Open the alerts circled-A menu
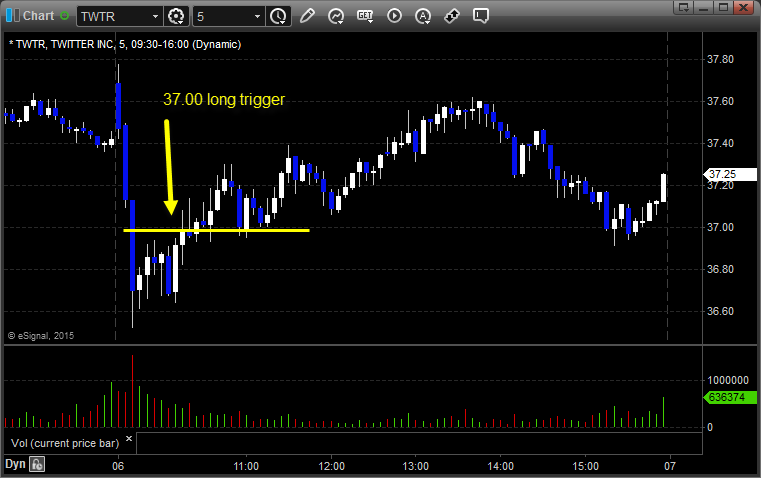The width and height of the screenshot is (761, 478). (x=423, y=16)
